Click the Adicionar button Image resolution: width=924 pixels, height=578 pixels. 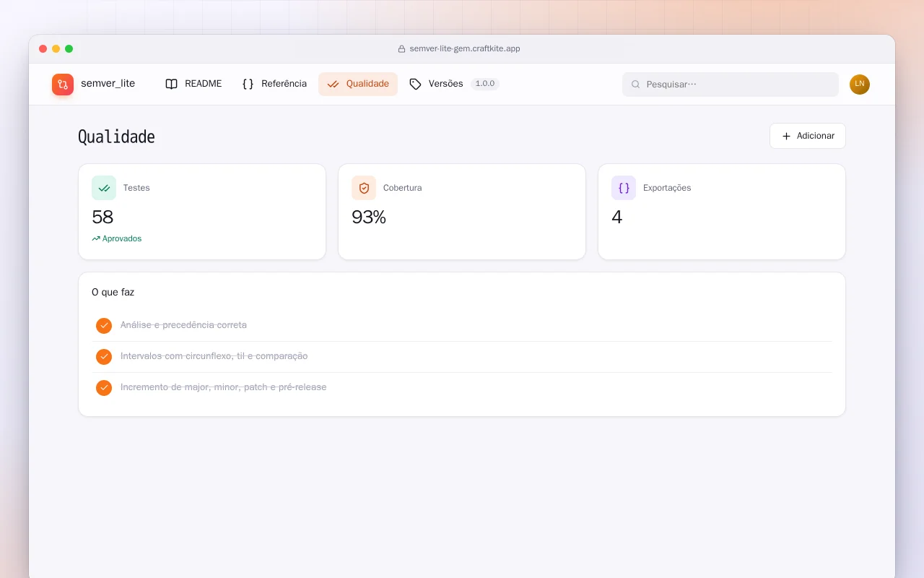click(808, 136)
